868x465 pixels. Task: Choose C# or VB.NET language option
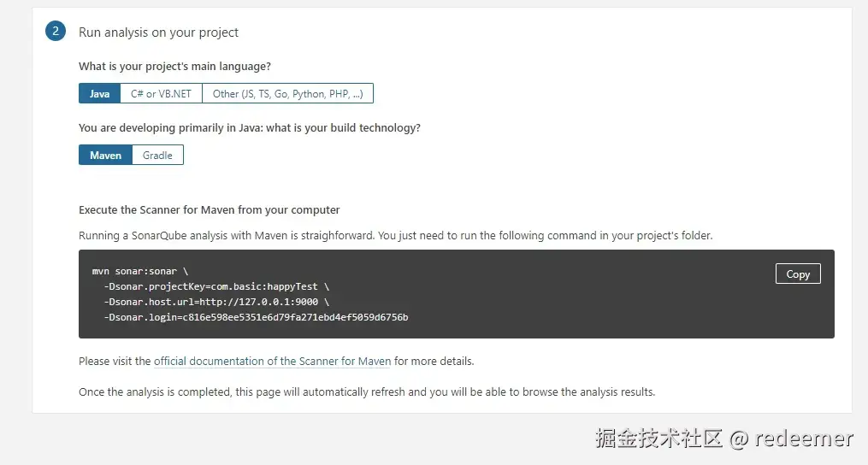162,94
